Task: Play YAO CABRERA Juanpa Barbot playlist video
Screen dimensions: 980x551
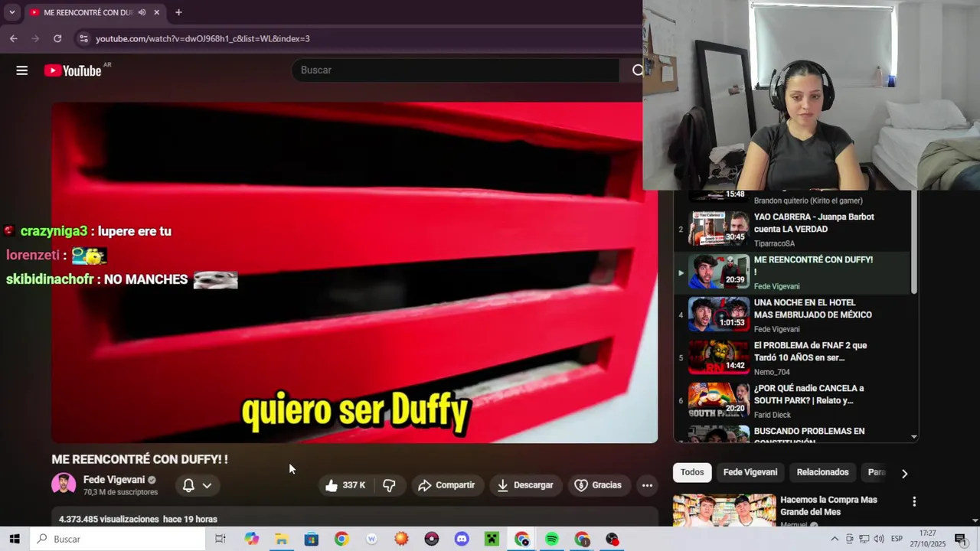Action: pos(792,229)
